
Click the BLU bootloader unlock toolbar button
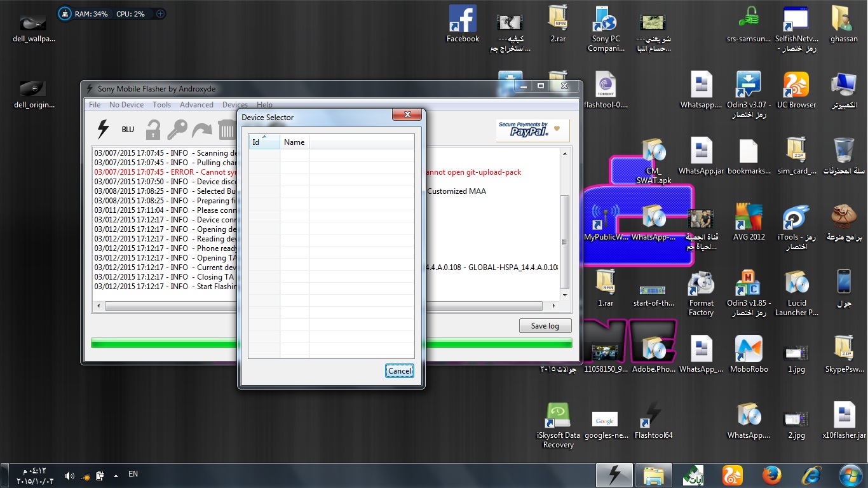tap(128, 130)
